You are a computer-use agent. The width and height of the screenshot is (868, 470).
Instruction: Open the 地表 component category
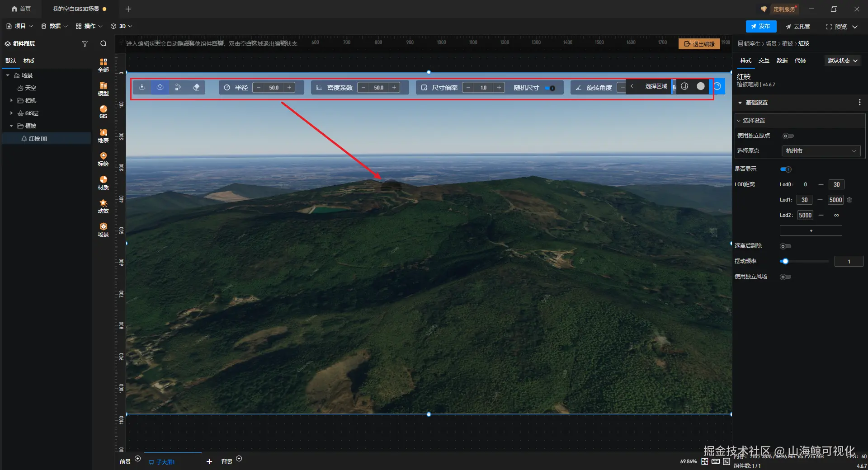[104, 136]
